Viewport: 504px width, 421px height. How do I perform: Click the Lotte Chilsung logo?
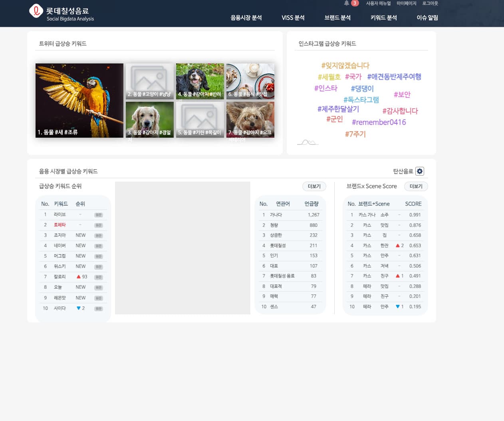36,11
